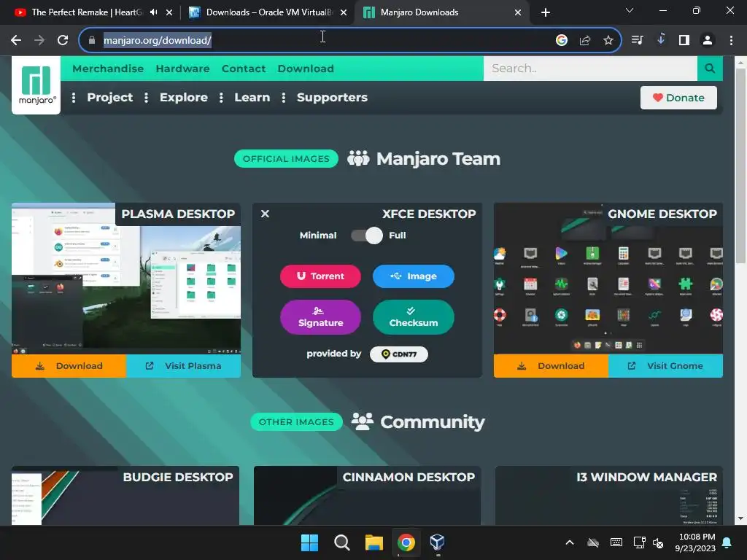Viewport: 747px width, 560px height.
Task: Click Chrome icon in taskbar
Action: [x=406, y=542]
